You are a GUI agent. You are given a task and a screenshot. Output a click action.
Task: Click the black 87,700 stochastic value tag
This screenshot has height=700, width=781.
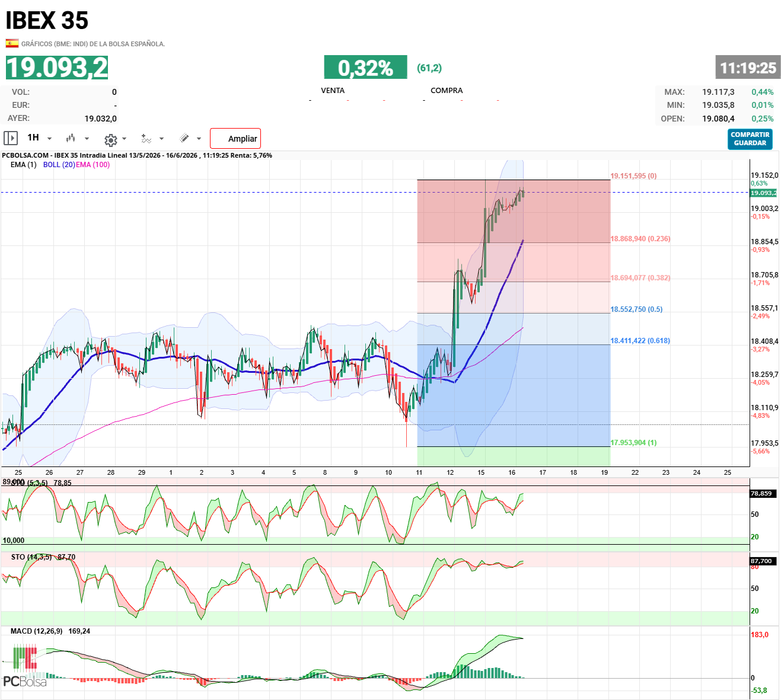pyautogui.click(x=762, y=561)
